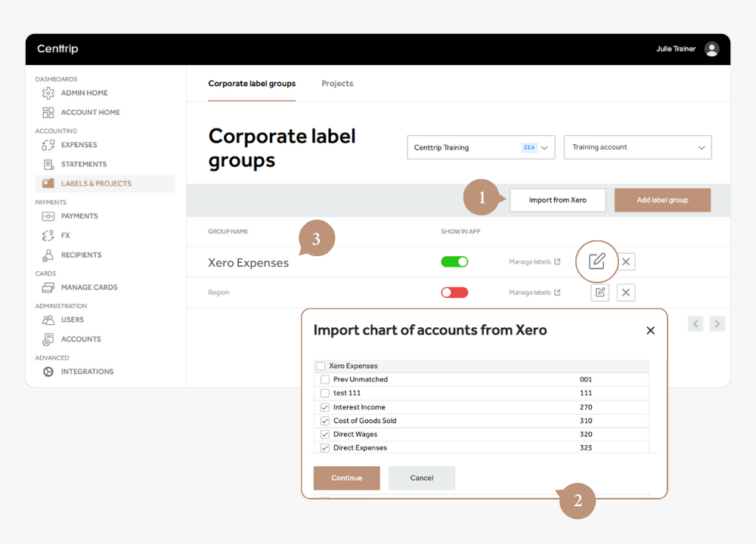Switch to the Projects tab

337,84
